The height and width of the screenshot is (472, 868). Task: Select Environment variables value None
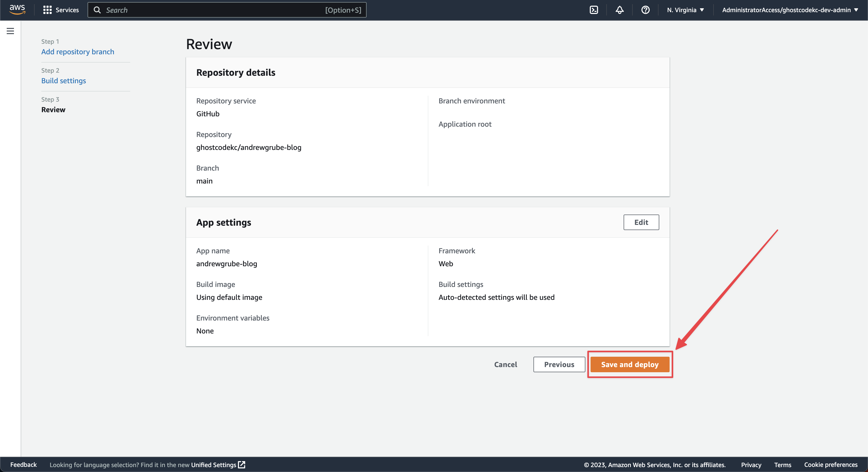(205, 331)
